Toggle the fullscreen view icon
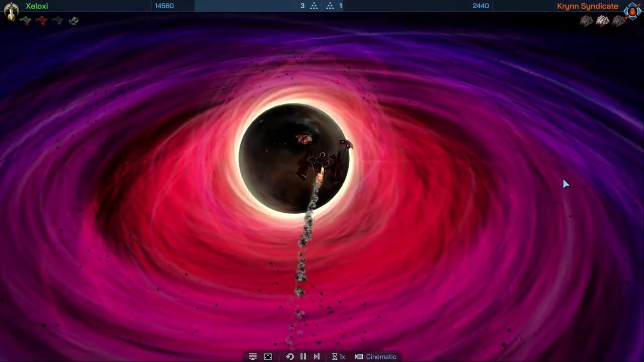 tap(268, 356)
